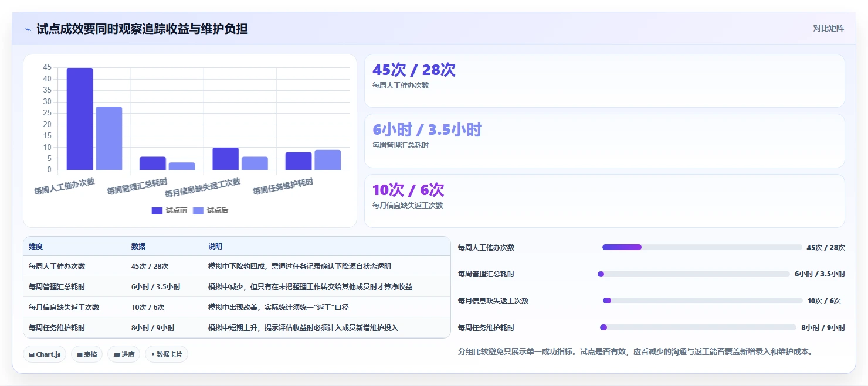Toggle the 试点前 legend entry

coord(169,210)
